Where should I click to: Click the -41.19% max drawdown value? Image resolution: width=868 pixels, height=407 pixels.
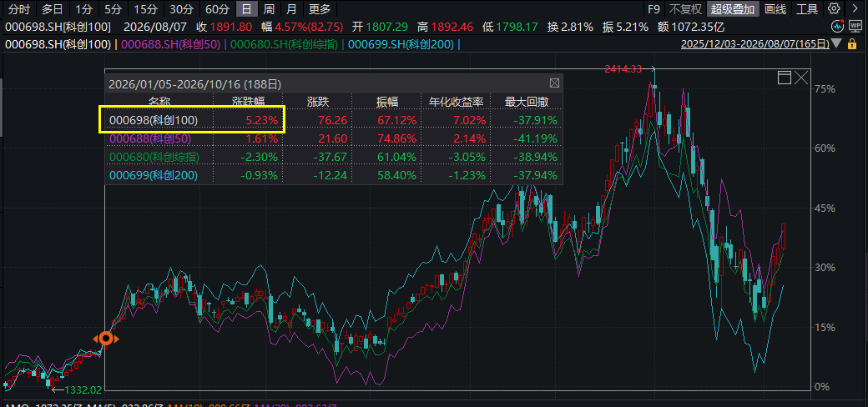coord(535,138)
